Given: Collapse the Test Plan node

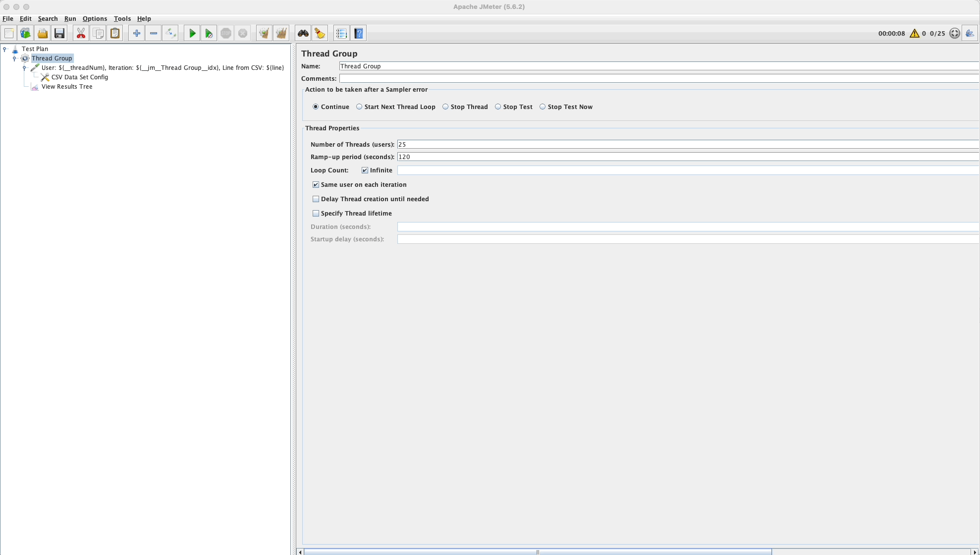Looking at the screenshot, I should click(x=5, y=49).
